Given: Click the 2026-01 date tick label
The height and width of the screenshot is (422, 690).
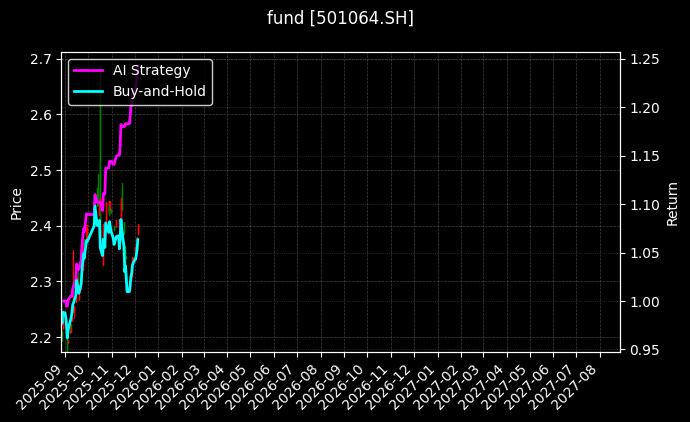Looking at the screenshot, I should tap(134, 386).
